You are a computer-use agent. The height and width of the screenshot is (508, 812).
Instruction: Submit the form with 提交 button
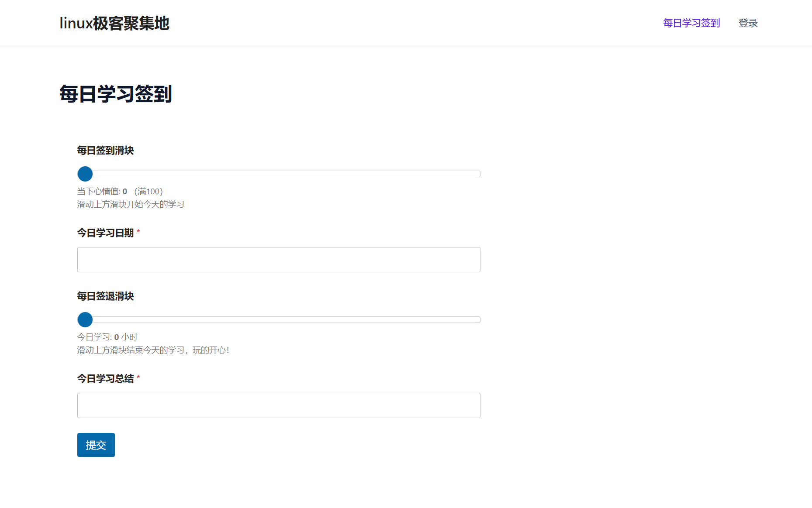click(x=96, y=445)
